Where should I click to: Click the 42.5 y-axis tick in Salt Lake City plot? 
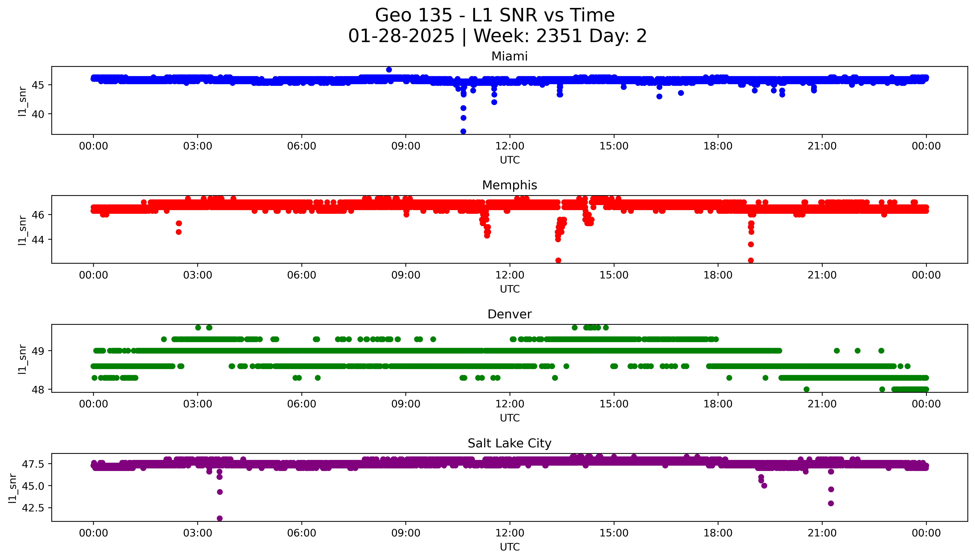(x=33, y=508)
